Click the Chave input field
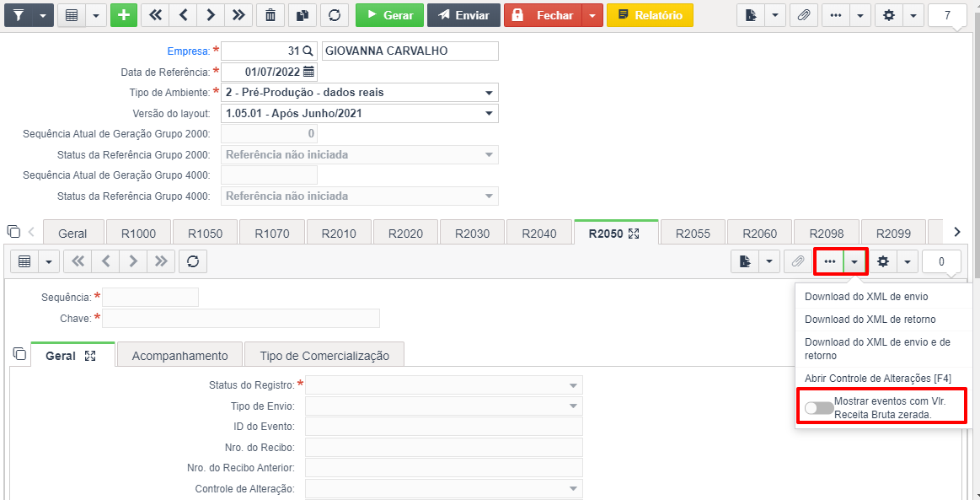 (241, 318)
